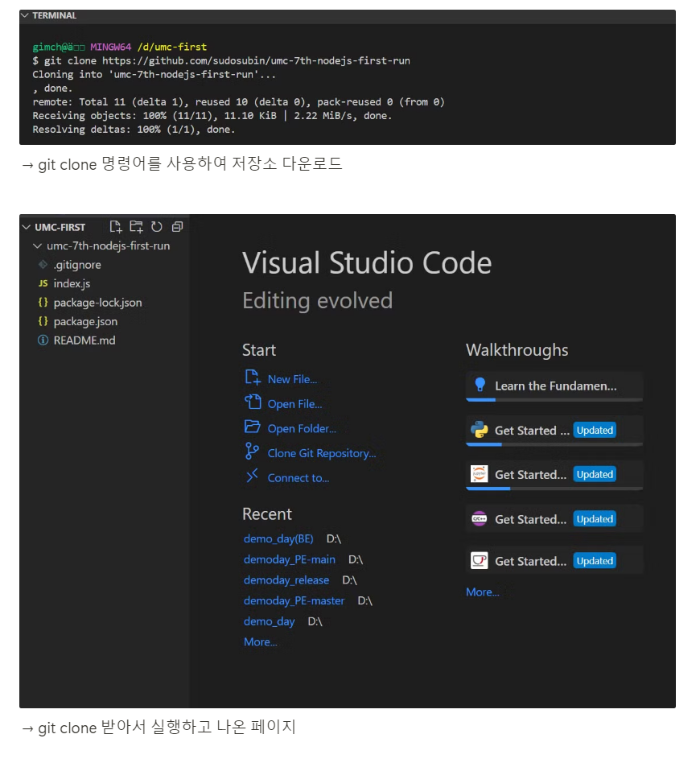Screen dimensions: 700x763
Task: Click More... under the Recent list
Action: point(260,642)
